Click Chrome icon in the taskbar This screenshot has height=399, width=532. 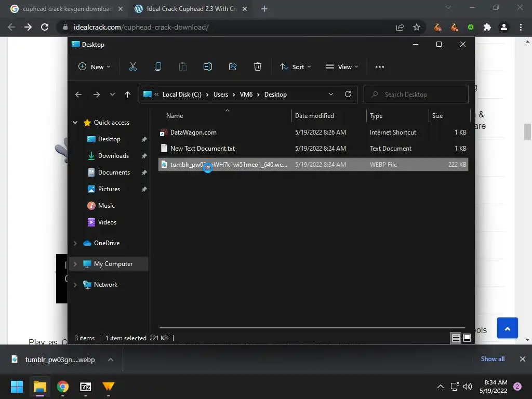[x=63, y=387]
